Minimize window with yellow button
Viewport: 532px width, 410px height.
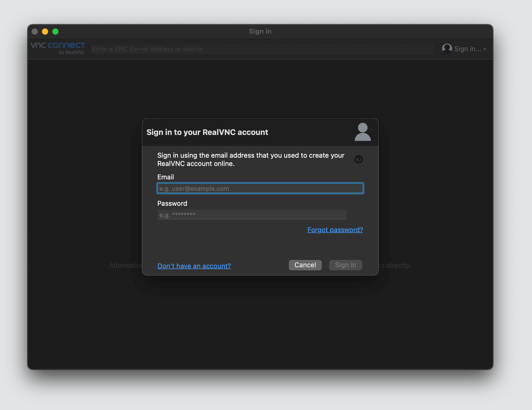(x=45, y=32)
